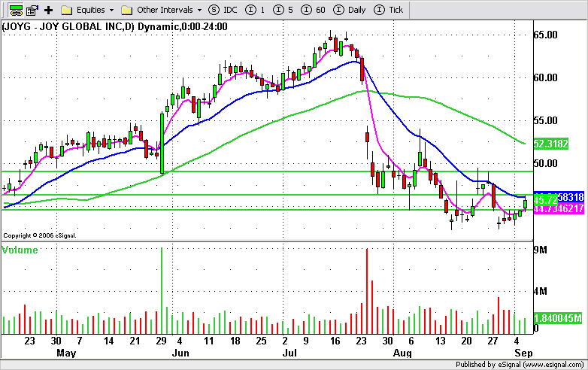Click the May month label on time axis
Viewport: 588px width, 370px height.
(66, 353)
